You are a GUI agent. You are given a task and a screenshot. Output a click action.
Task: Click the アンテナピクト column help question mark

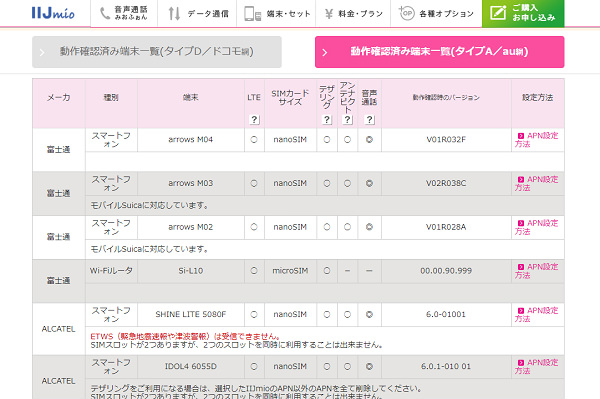point(347,119)
